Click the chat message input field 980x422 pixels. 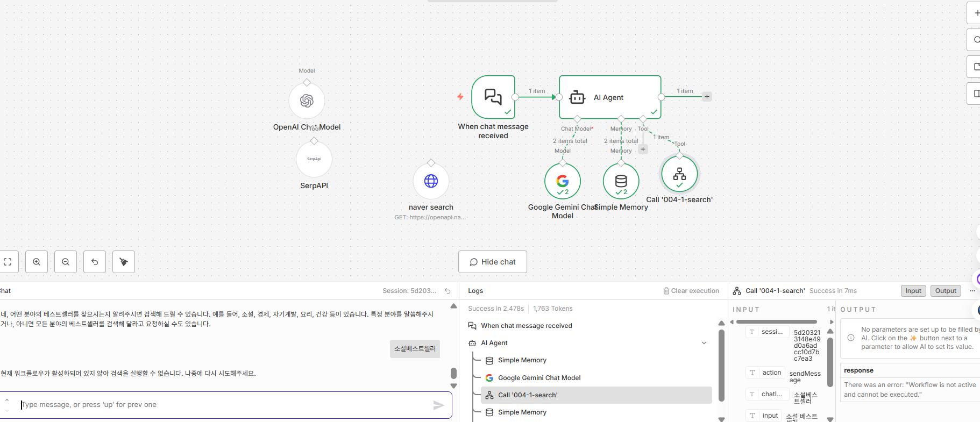226,405
